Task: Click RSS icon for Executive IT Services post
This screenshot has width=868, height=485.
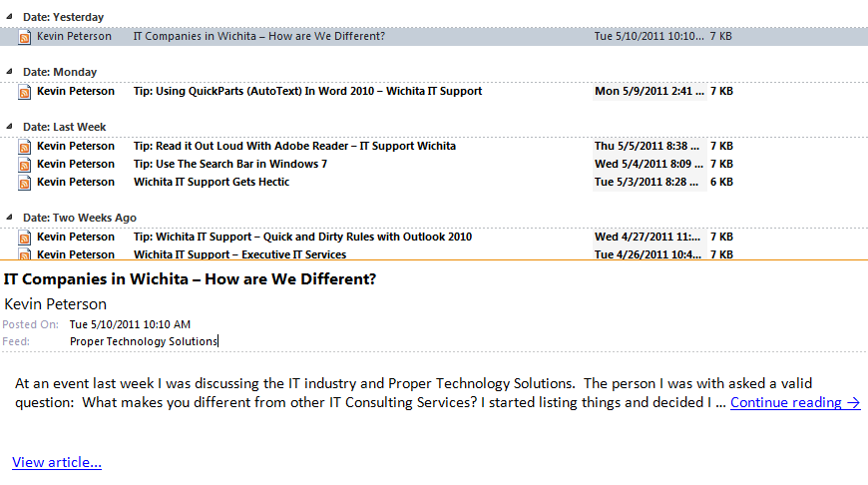Action: 25,254
